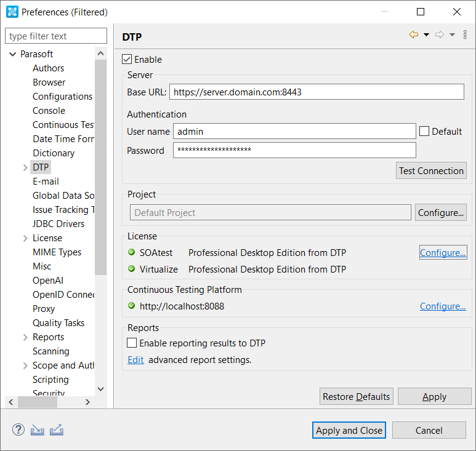Select Authors in the preferences tree
This screenshot has width=476, height=451.
[48, 68]
